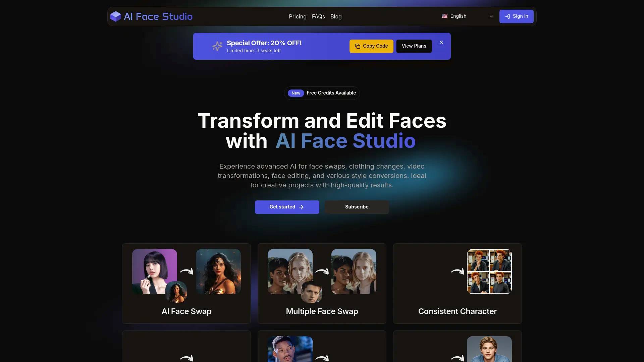Click the Special Offer: 20% OFF! heading
Image resolution: width=644 pixels, height=362 pixels.
[264, 43]
